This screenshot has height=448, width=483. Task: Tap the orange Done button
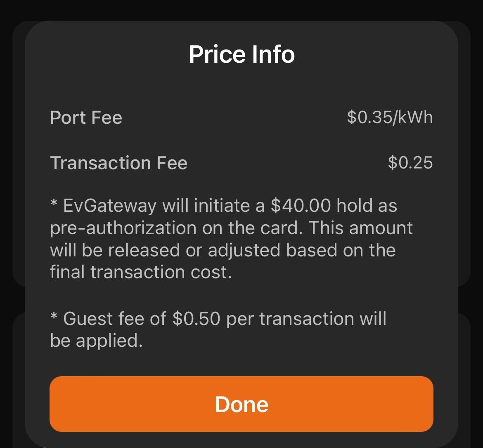pyautogui.click(x=241, y=404)
